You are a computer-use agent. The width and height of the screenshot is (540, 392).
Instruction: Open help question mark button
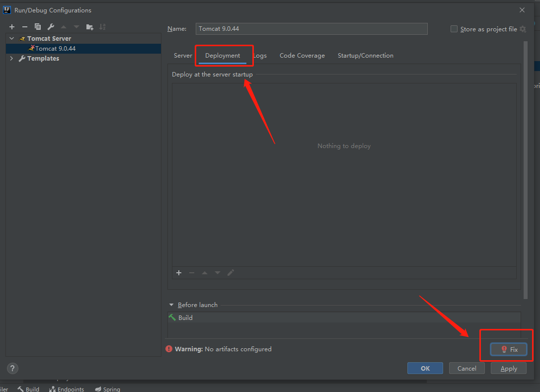[12, 368]
